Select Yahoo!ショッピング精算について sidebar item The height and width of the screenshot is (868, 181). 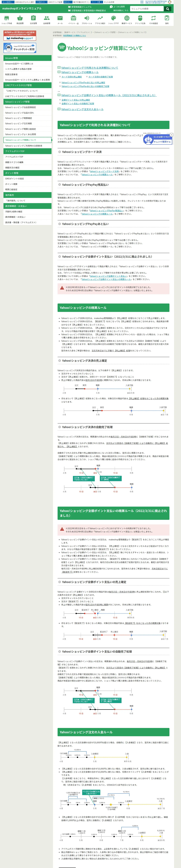coord(27,140)
